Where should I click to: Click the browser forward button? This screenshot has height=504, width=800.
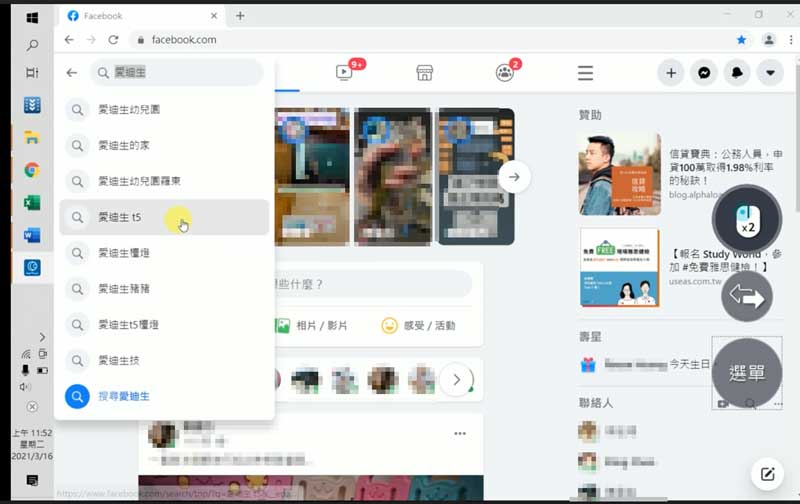(x=91, y=40)
